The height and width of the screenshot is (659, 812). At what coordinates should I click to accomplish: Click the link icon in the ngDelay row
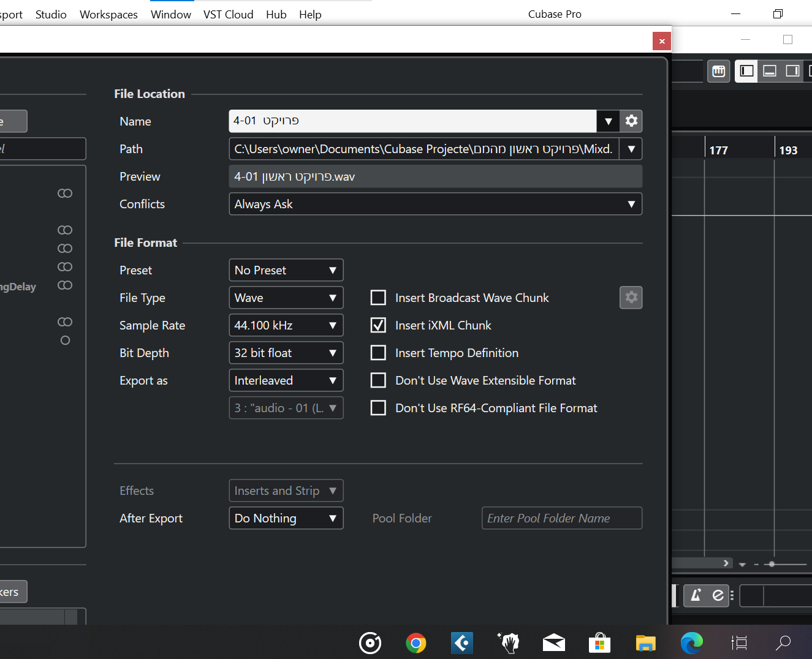[65, 285]
